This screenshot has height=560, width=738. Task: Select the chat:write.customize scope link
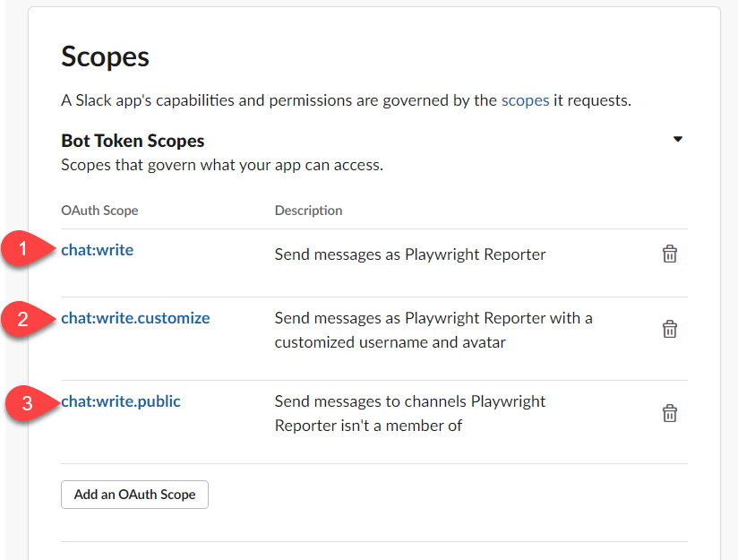coord(135,317)
